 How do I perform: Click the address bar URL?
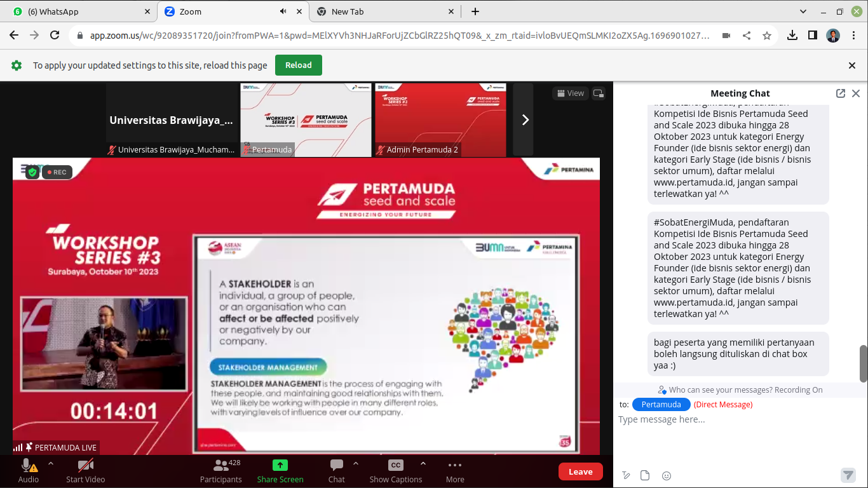pyautogui.click(x=400, y=36)
